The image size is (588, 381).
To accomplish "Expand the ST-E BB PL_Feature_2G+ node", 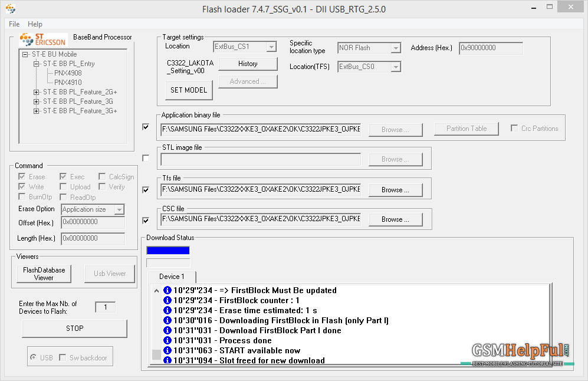I will (36, 92).
